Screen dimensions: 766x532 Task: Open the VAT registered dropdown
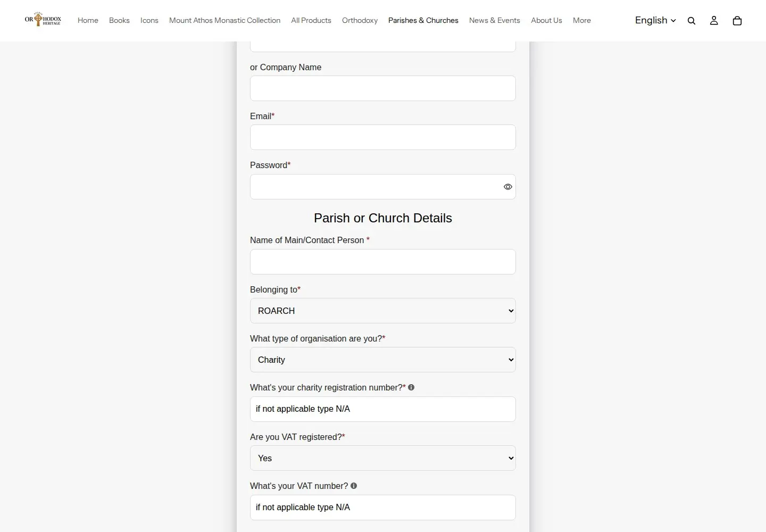pos(383,458)
